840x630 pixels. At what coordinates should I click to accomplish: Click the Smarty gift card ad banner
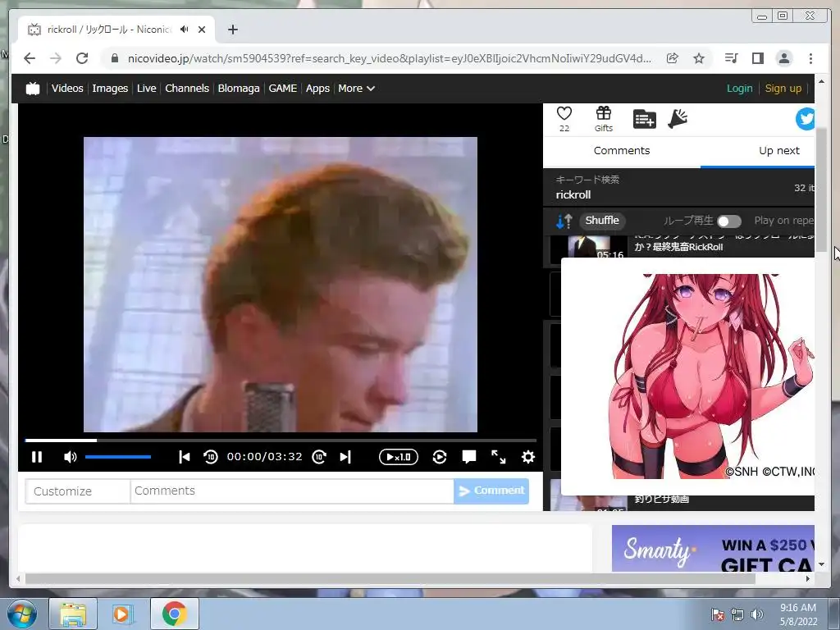pyautogui.click(x=713, y=548)
